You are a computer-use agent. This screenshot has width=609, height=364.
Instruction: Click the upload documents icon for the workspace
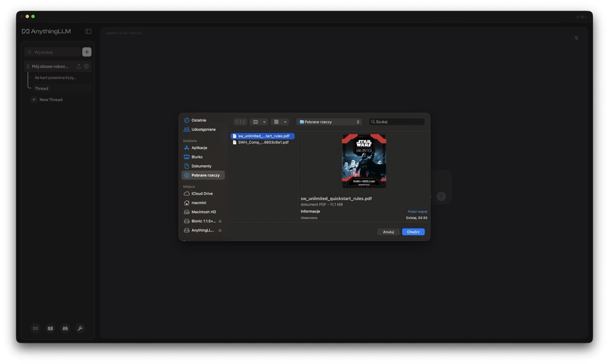pyautogui.click(x=79, y=67)
